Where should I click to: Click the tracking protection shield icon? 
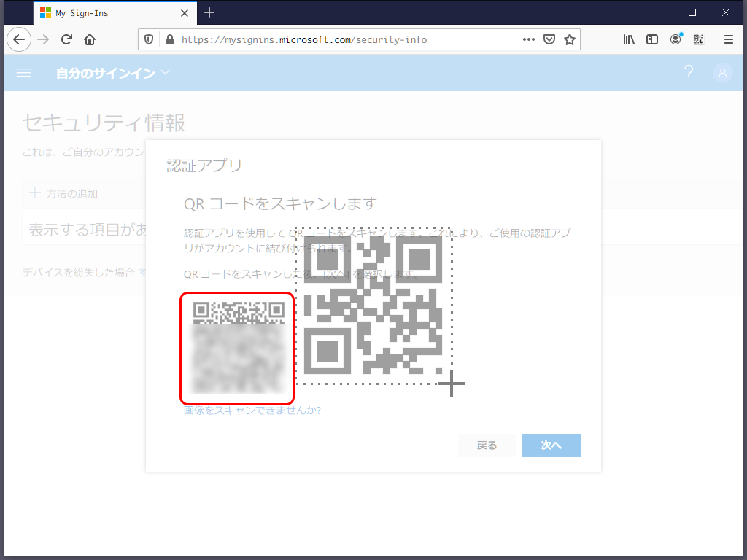pyautogui.click(x=149, y=39)
